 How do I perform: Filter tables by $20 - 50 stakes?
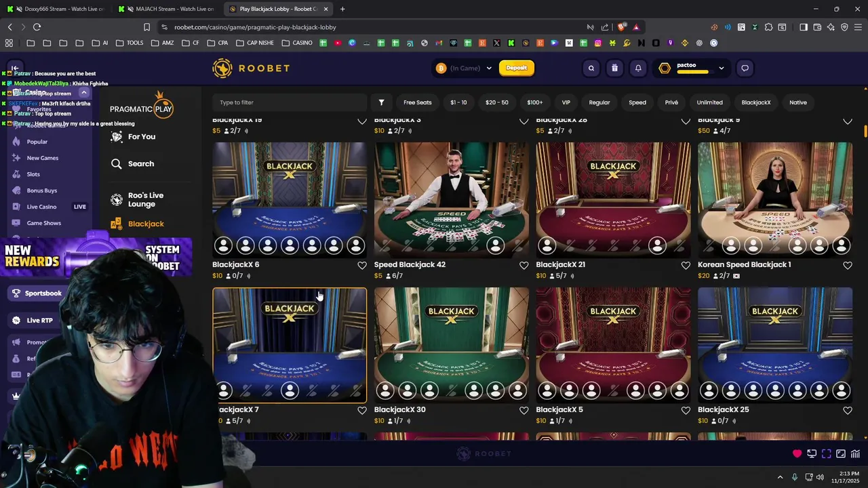[x=497, y=102]
